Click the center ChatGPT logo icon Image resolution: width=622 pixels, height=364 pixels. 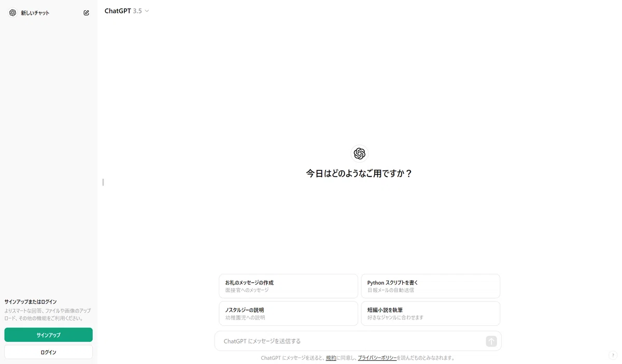click(359, 154)
